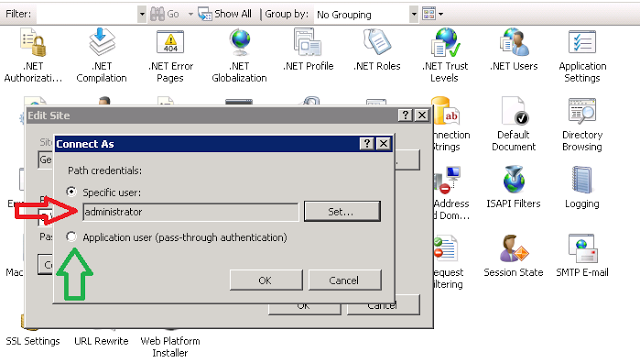Open the view mode icon dropdown
The image size is (640, 363).
coord(433,14)
